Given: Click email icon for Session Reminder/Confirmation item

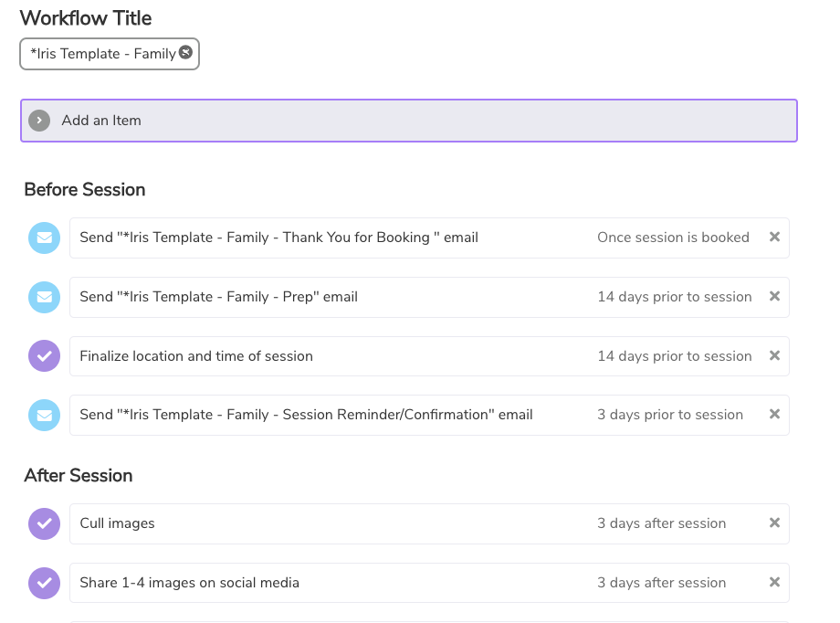Looking at the screenshot, I should (x=45, y=415).
